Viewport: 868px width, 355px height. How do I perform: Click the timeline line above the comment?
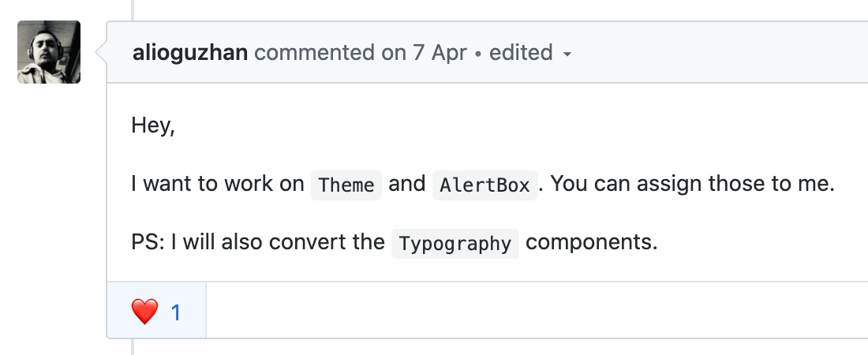(133, 9)
